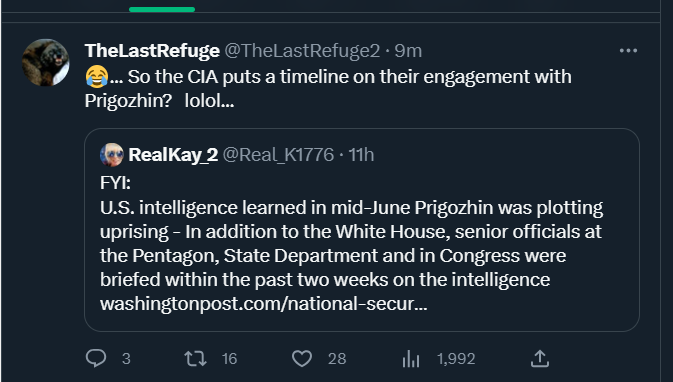This screenshot has height=382, width=673.
Task: Click the 28 likes count
Action: tap(337, 358)
